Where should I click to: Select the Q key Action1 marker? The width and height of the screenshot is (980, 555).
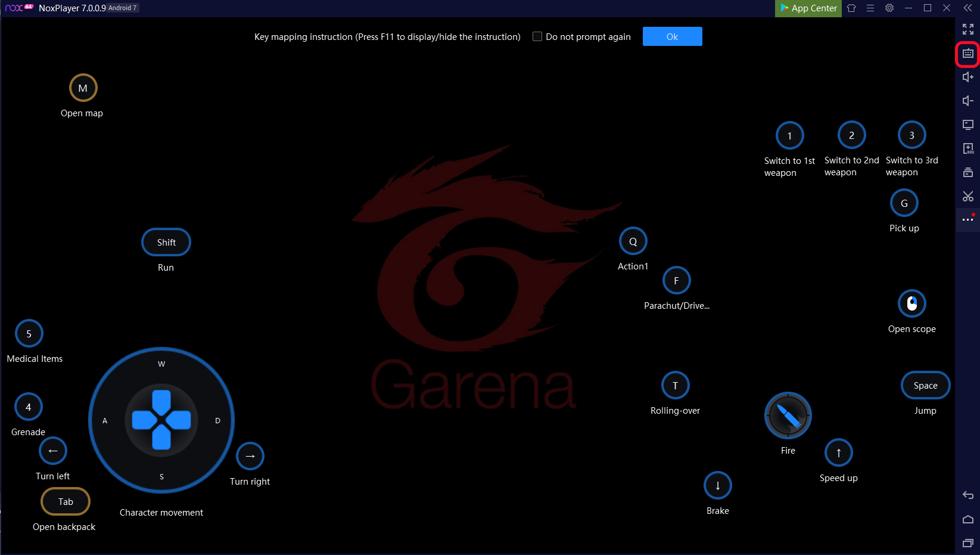pos(633,241)
